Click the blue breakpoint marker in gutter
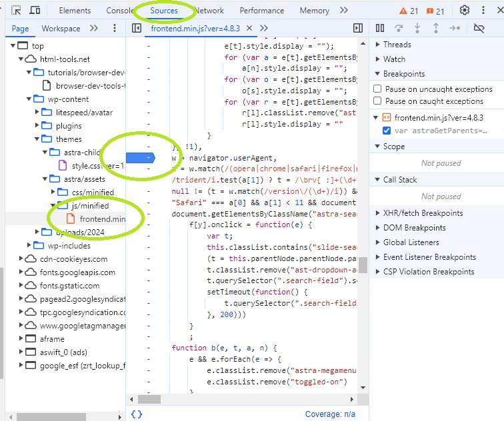Viewport: 504px width, 421px height. point(141,158)
